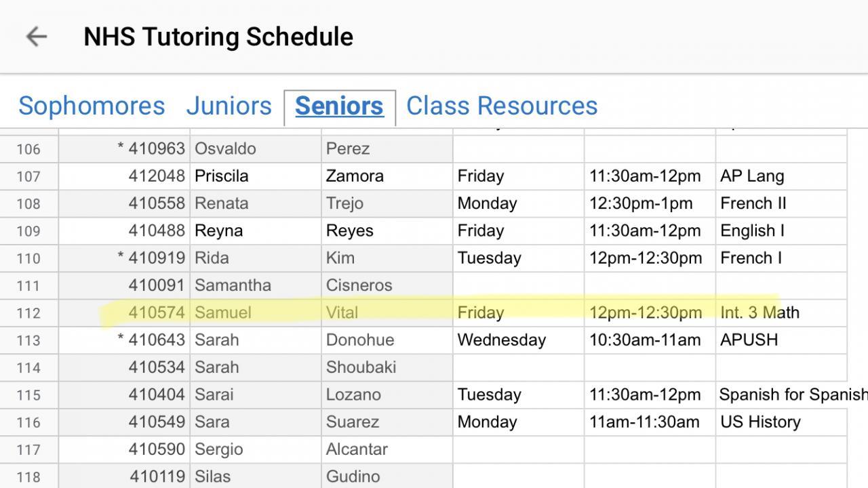Open the Class Resources tab
868x488 pixels.
tap(502, 106)
